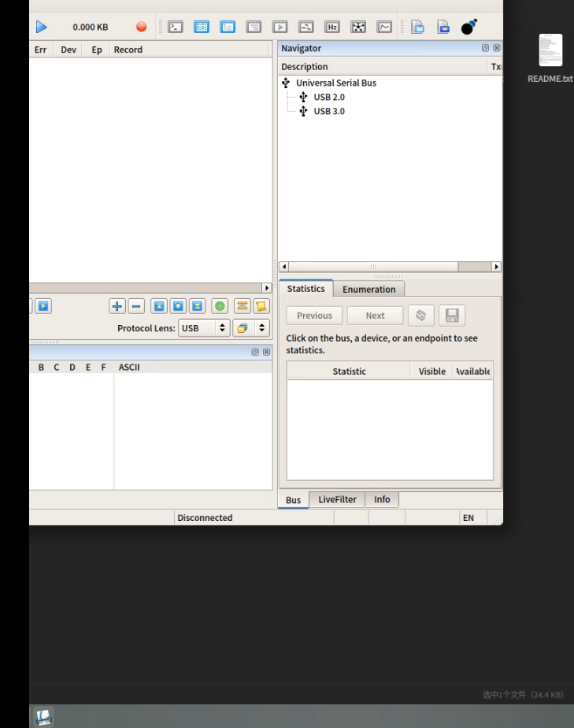Click Navigator horizontal scrollbar left arrow

(x=283, y=267)
